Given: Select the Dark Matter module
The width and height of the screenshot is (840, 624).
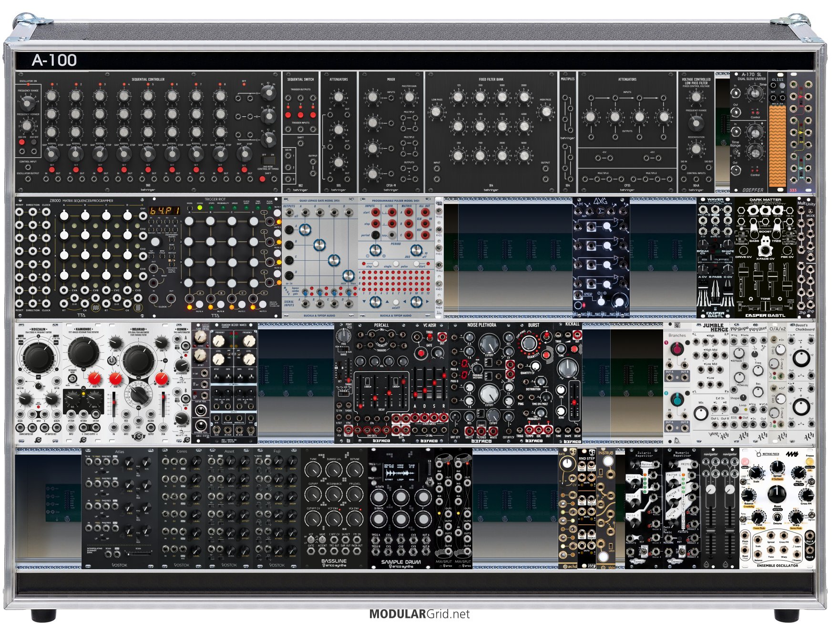Looking at the screenshot, I should (x=765, y=257).
